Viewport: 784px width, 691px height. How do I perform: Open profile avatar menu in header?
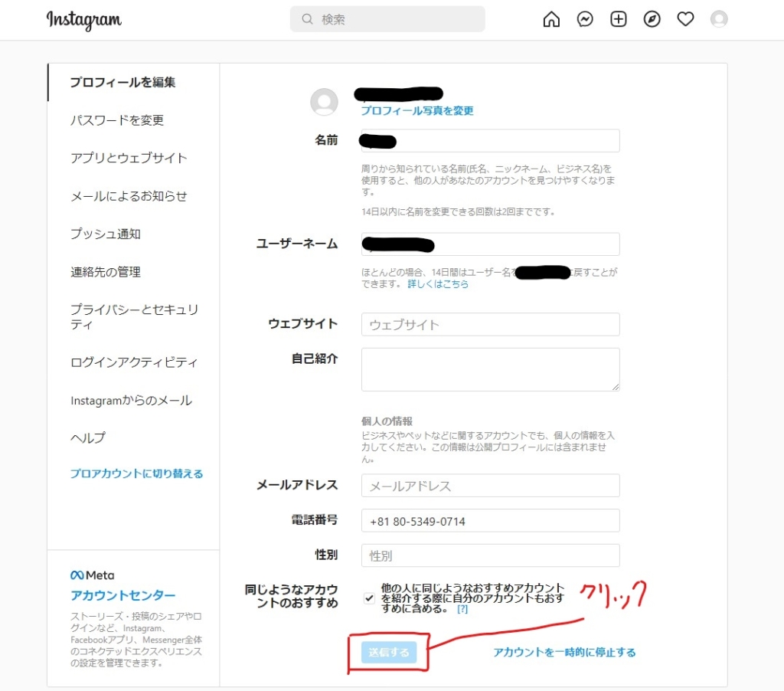pos(719,20)
